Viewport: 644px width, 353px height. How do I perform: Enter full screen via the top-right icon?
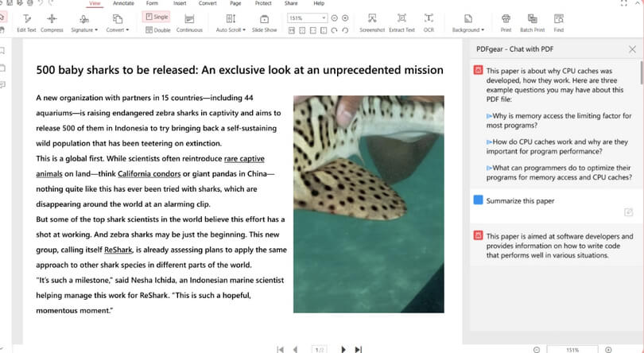pos(623,3)
